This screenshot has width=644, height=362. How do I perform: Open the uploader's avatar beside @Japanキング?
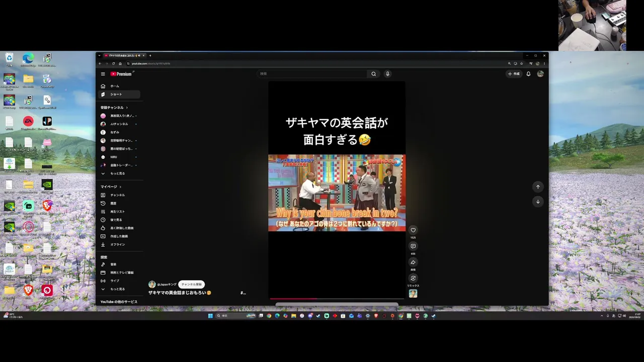pyautogui.click(x=152, y=285)
